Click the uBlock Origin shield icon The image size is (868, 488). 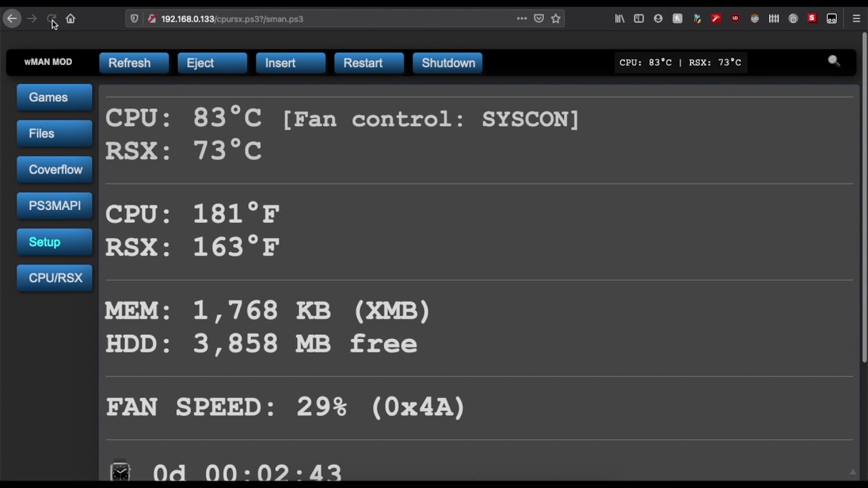click(735, 19)
